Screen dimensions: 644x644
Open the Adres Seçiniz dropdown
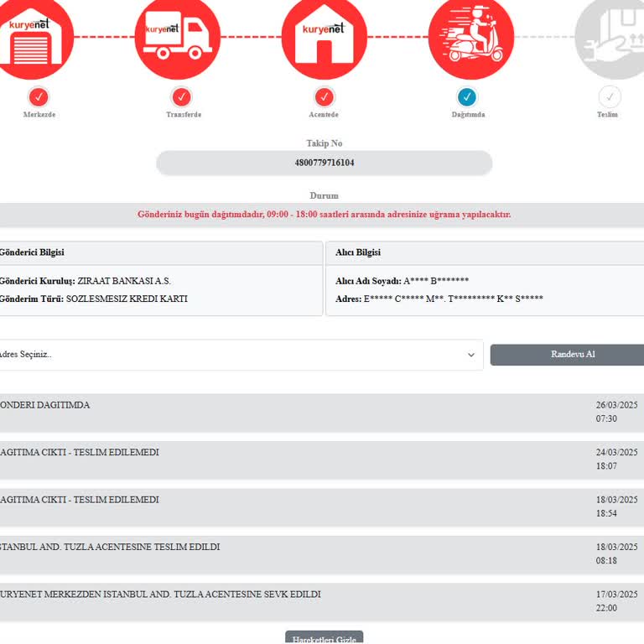pos(241,355)
